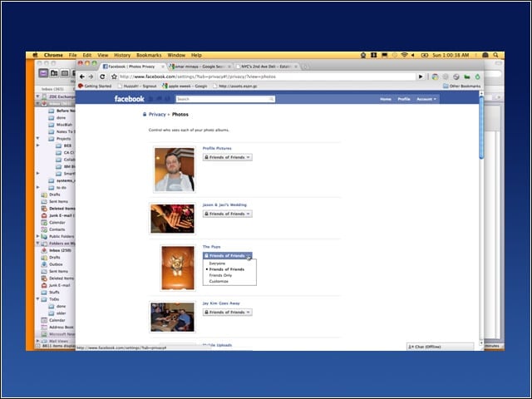Viewport: 532px width, 399px height.
Task: Click the display icon in the menu bar
Action: (384, 55)
